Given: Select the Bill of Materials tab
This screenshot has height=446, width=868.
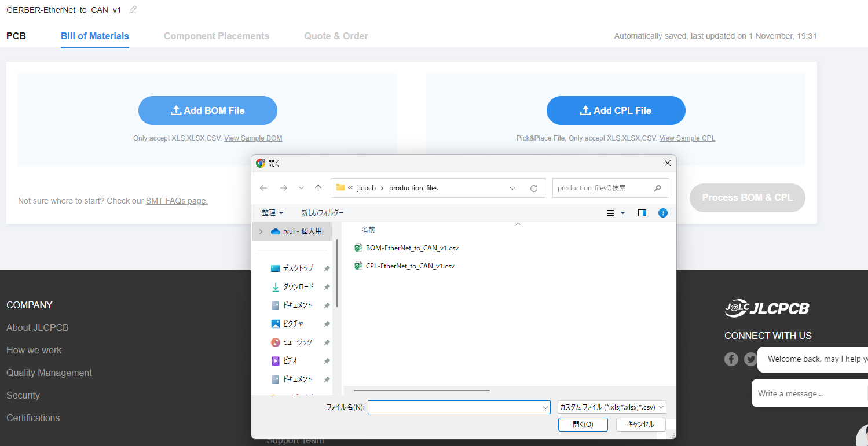Looking at the screenshot, I should (x=95, y=36).
